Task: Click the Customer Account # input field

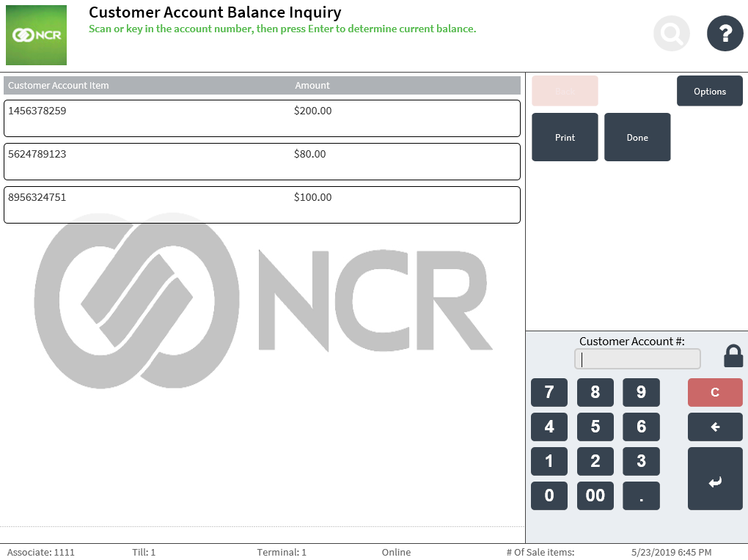Action: coord(637,359)
